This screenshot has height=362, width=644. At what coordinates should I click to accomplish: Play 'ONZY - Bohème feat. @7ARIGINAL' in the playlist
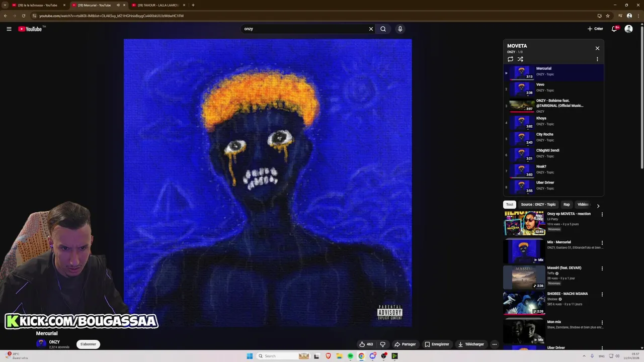pos(553,106)
